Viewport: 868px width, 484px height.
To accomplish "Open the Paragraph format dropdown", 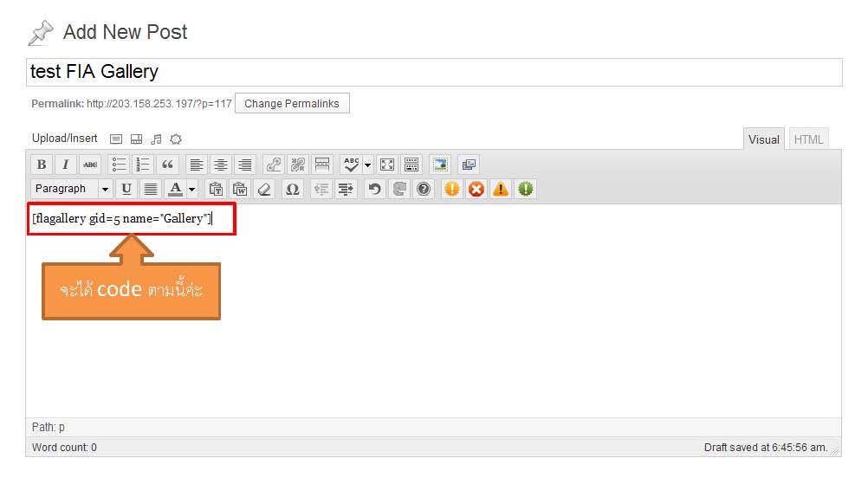I will 72,189.
